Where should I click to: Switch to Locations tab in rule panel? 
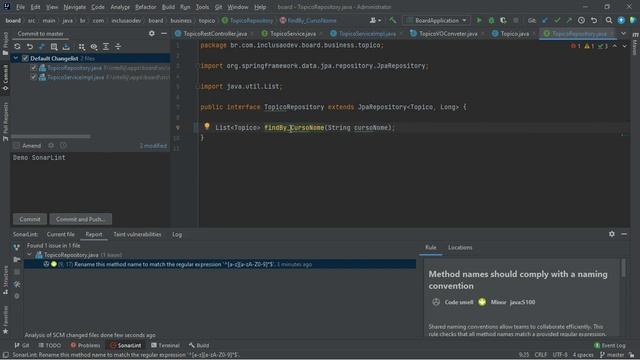(460, 247)
